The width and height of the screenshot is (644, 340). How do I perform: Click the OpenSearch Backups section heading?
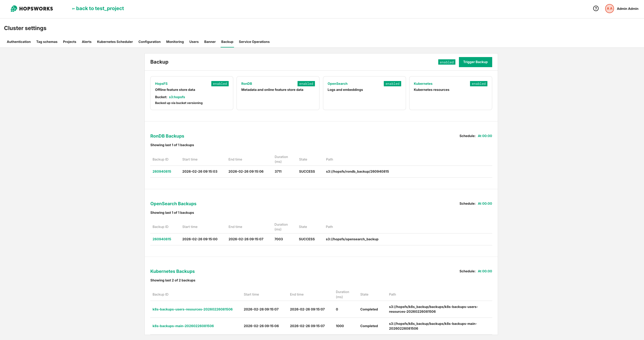(173, 204)
